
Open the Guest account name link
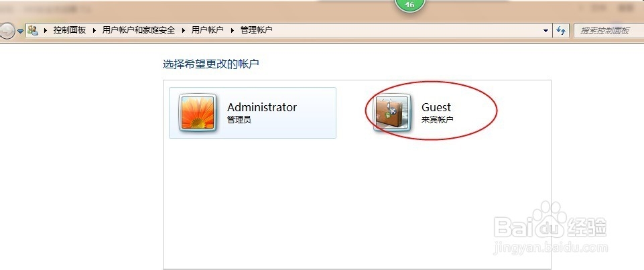(x=436, y=107)
